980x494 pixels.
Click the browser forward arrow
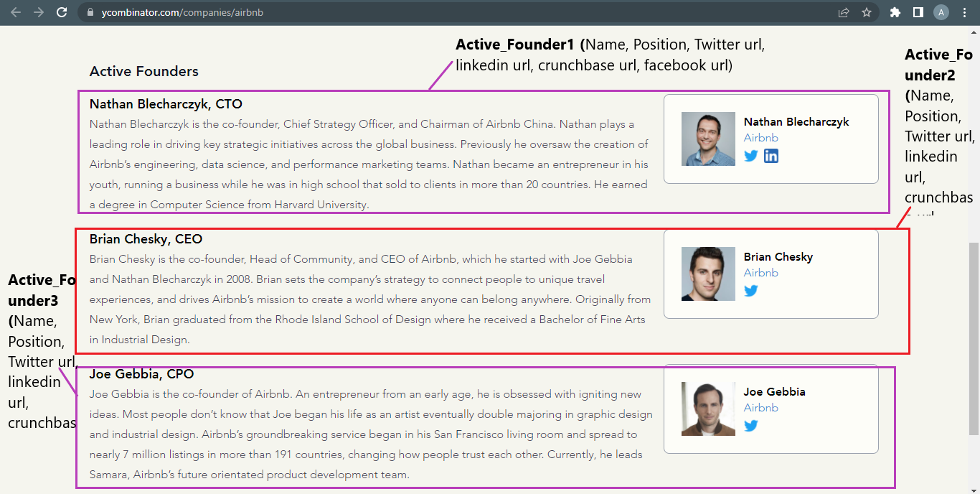click(39, 12)
